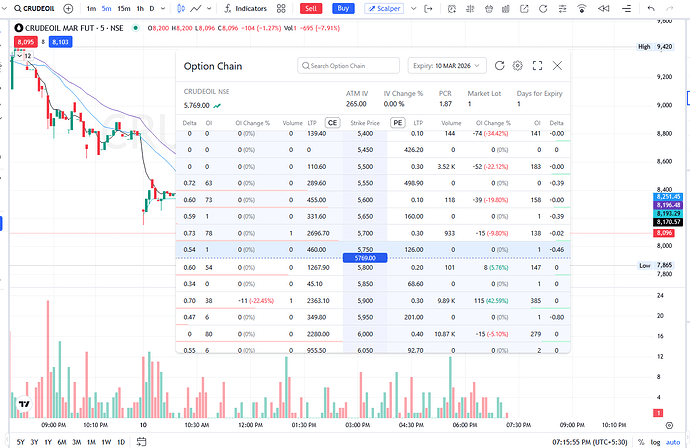Open timezone 07:15:55 PM (UTC+5:30)
The height and width of the screenshot is (448, 690).
pos(590,442)
